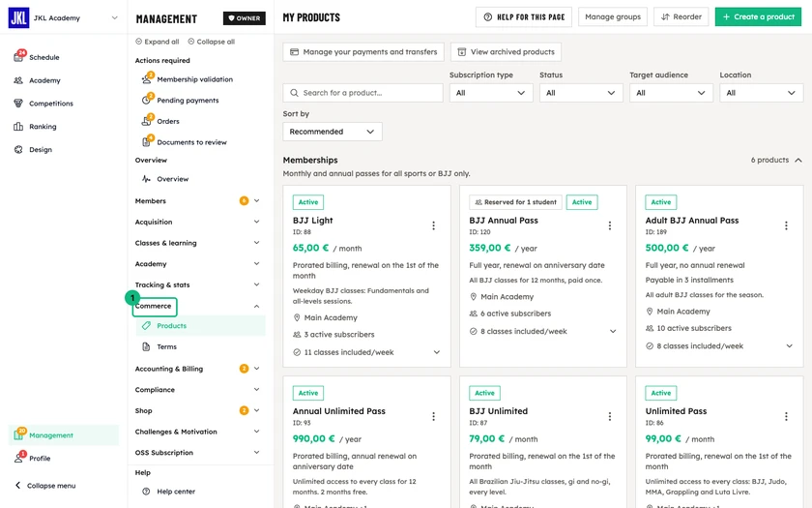Image resolution: width=812 pixels, height=508 pixels.
Task: Expand BJJ Annual Pass classes included
Action: [x=613, y=331]
